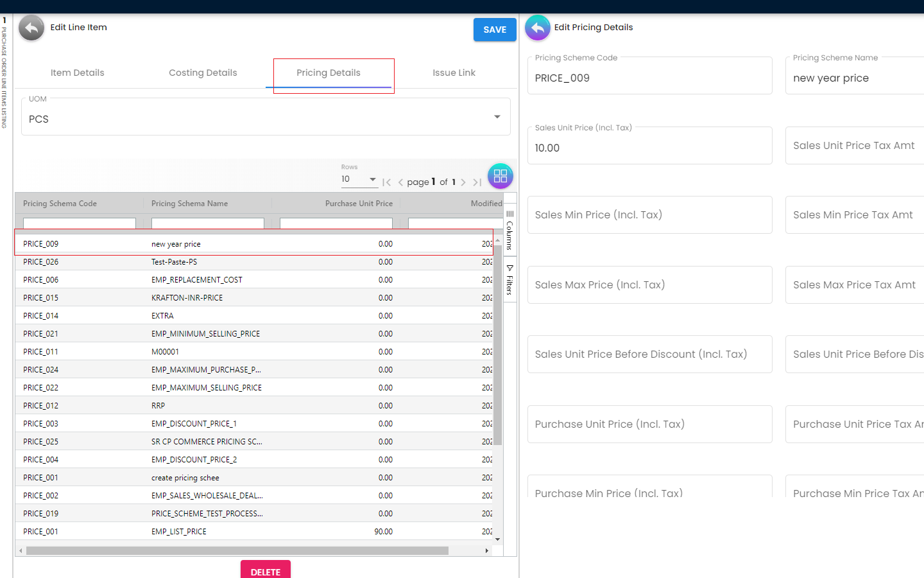Open the Filters side panel
This screenshot has width=924, height=578.
coord(510,280)
